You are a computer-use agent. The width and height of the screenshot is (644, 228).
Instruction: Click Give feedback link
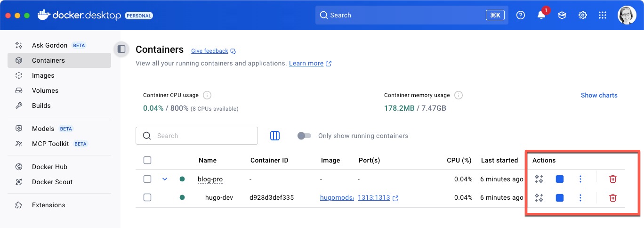coord(209,51)
